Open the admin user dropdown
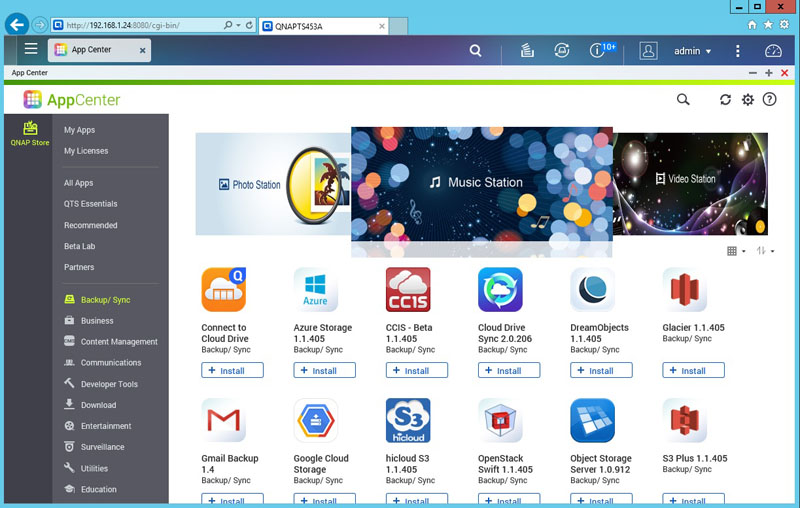This screenshot has height=508, width=800. (x=692, y=51)
